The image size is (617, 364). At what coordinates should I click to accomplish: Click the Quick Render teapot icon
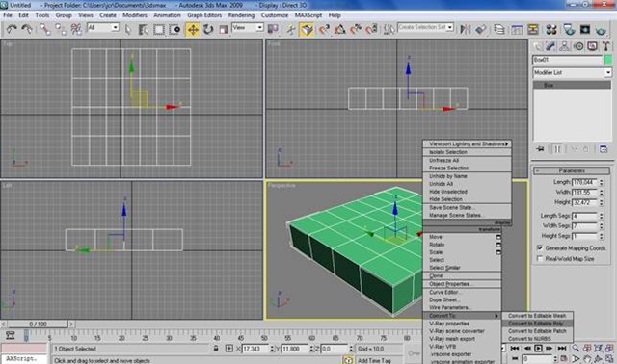(x=601, y=30)
